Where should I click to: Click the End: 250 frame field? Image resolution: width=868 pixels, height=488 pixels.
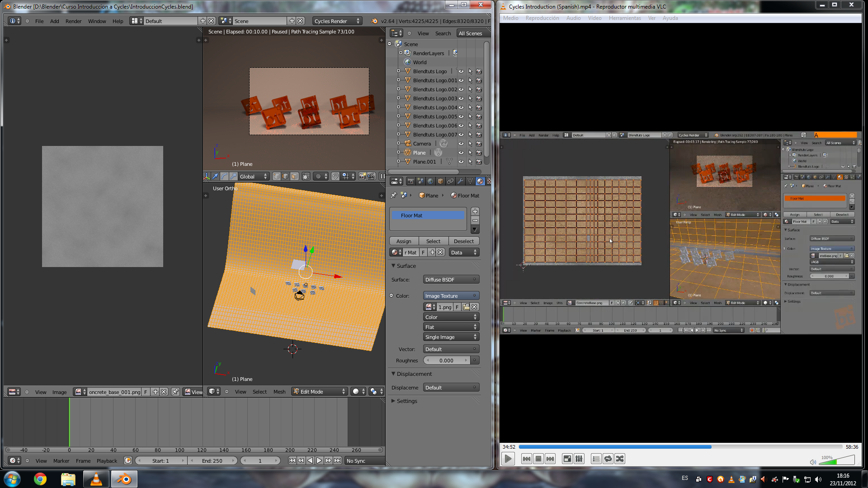coord(212,461)
